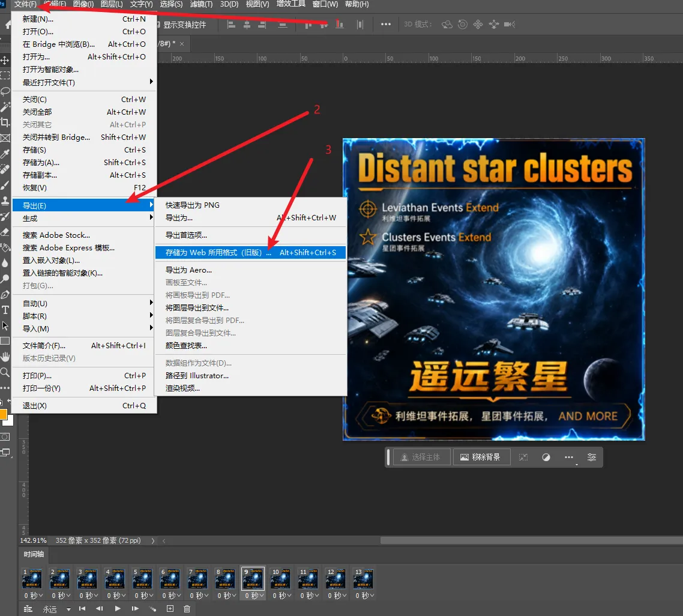Set the orange foreground color swatch
Viewport: 683px width, 616px height.
[2, 414]
